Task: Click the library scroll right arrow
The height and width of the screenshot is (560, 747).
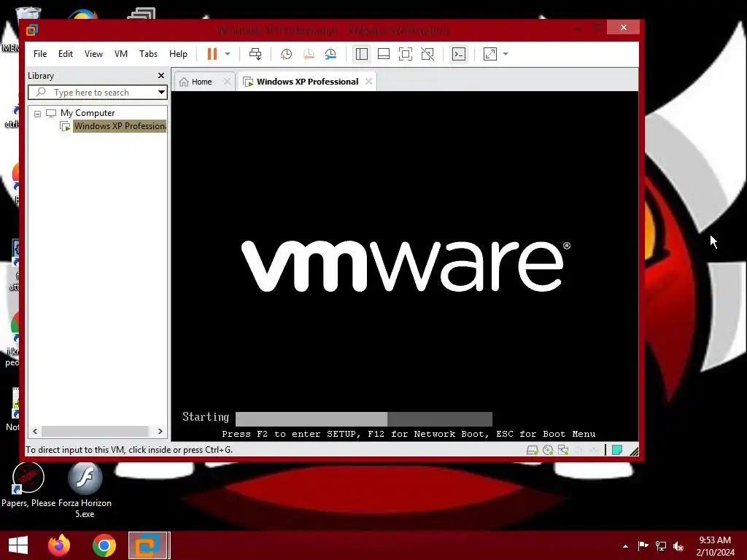Action: tap(160, 432)
